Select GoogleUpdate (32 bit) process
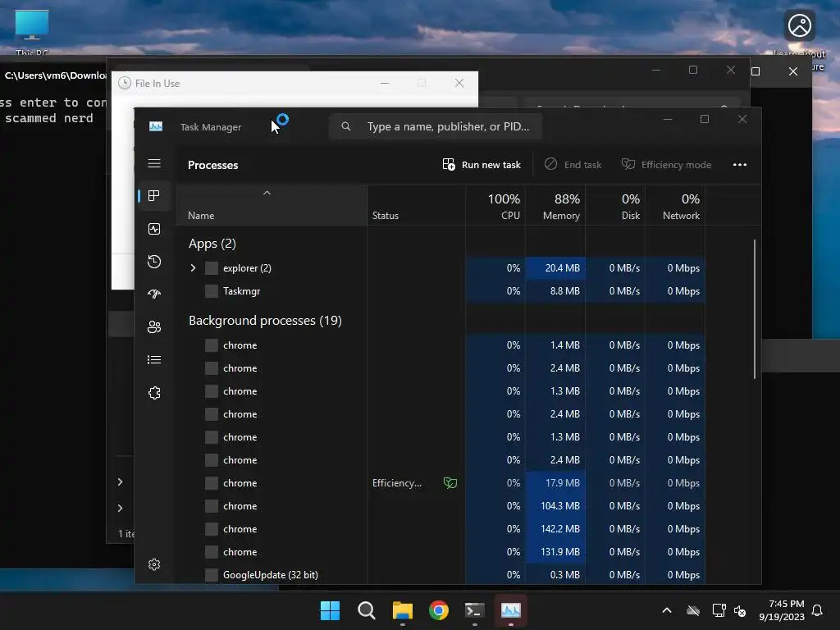This screenshot has height=630, width=840. point(441,575)
